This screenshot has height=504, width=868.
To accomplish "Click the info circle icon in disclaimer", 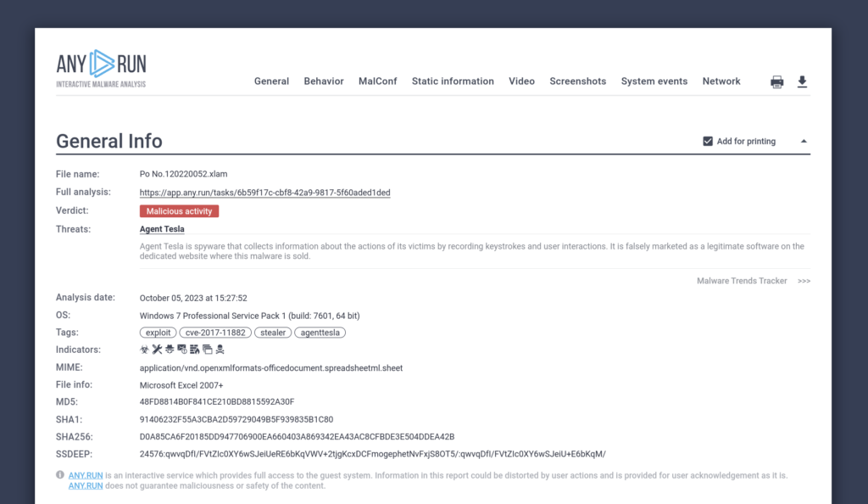I will [60, 475].
